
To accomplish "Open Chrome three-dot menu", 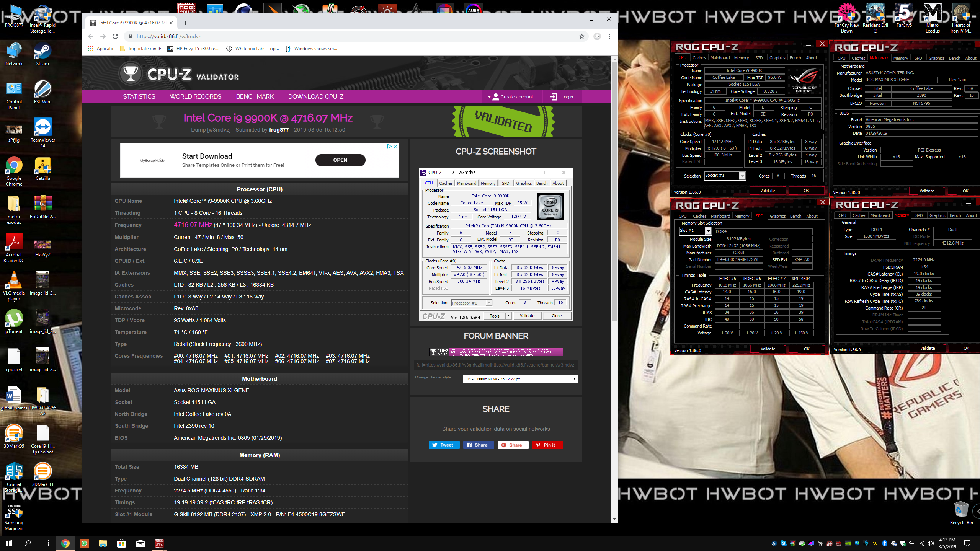I will tap(609, 36).
